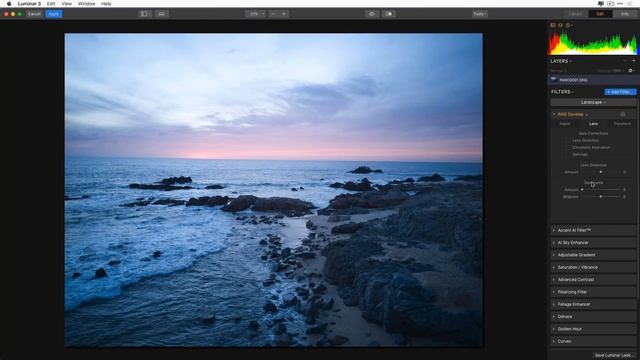Open the Landscape workspace dropdown
The height and width of the screenshot is (360, 640).
point(593,102)
